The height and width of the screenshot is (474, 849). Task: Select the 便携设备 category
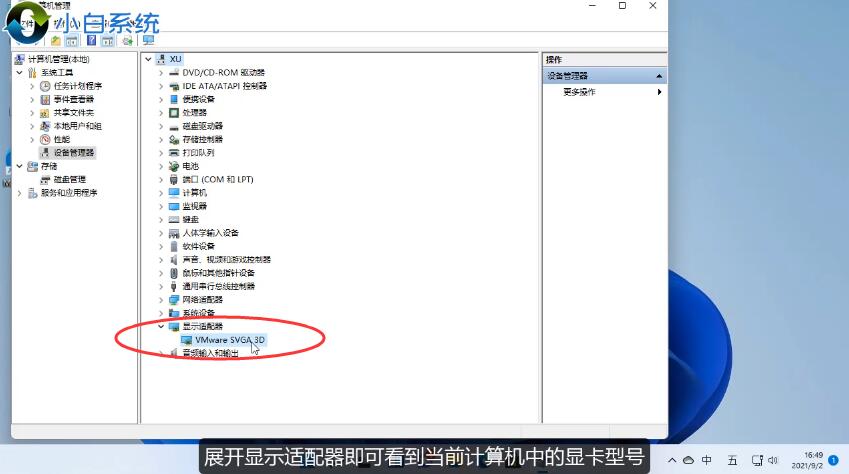point(198,99)
